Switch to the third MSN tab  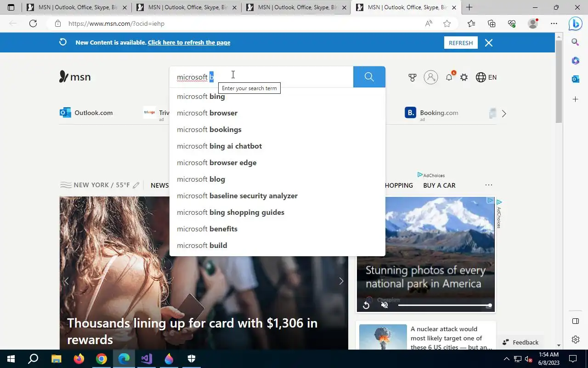296,7
